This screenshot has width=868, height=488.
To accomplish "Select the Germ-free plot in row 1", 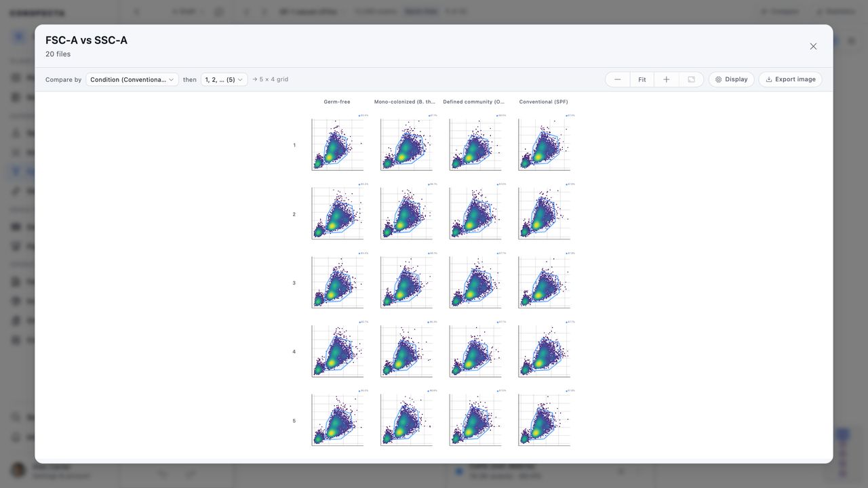I will click(337, 144).
